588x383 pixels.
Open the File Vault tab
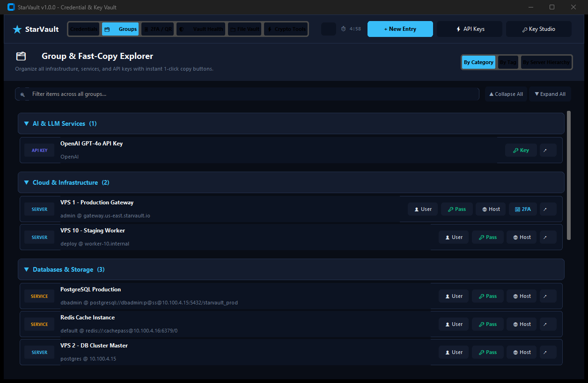[244, 29]
